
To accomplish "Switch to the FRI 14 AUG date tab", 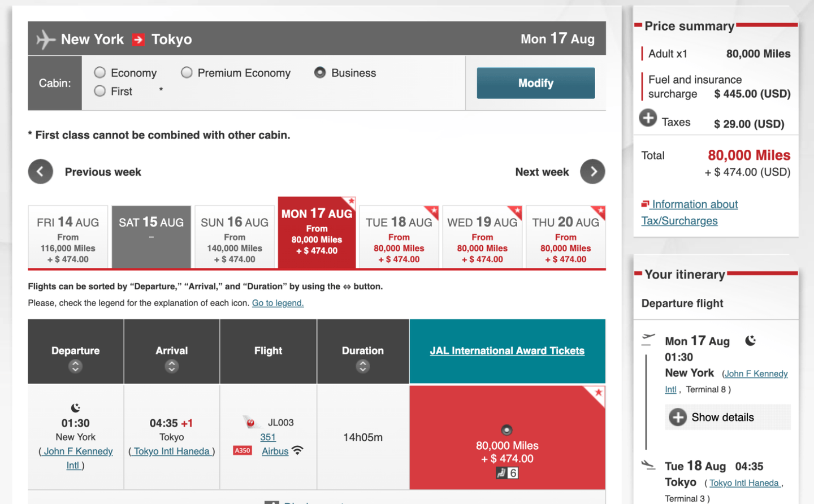I will [68, 236].
